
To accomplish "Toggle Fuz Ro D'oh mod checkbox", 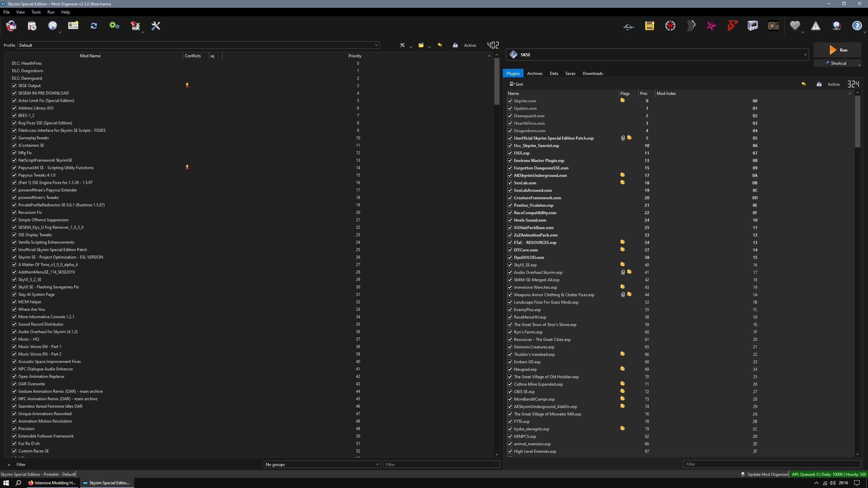I will point(14,444).
